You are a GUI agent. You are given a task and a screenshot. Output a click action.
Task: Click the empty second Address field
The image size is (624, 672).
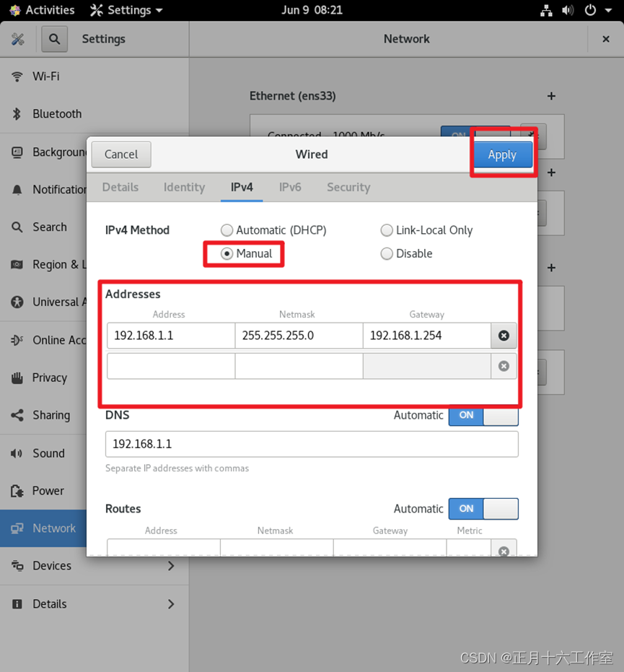point(171,366)
